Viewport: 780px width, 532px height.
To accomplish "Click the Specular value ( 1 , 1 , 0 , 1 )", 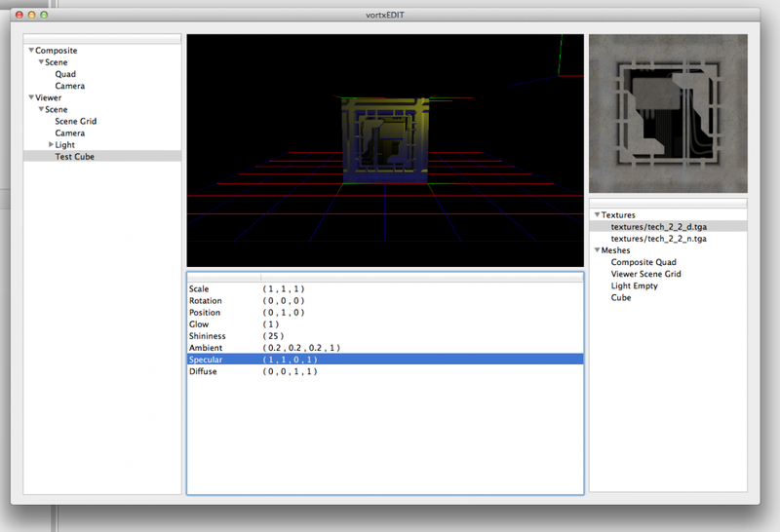I will [x=290, y=360].
